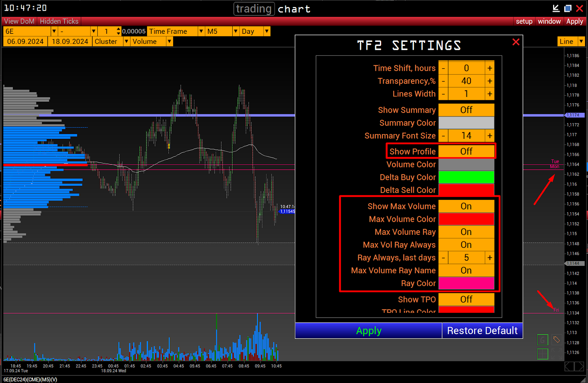The height and width of the screenshot is (383, 588).
Task: Toggle Show Profile setting
Action: (466, 151)
